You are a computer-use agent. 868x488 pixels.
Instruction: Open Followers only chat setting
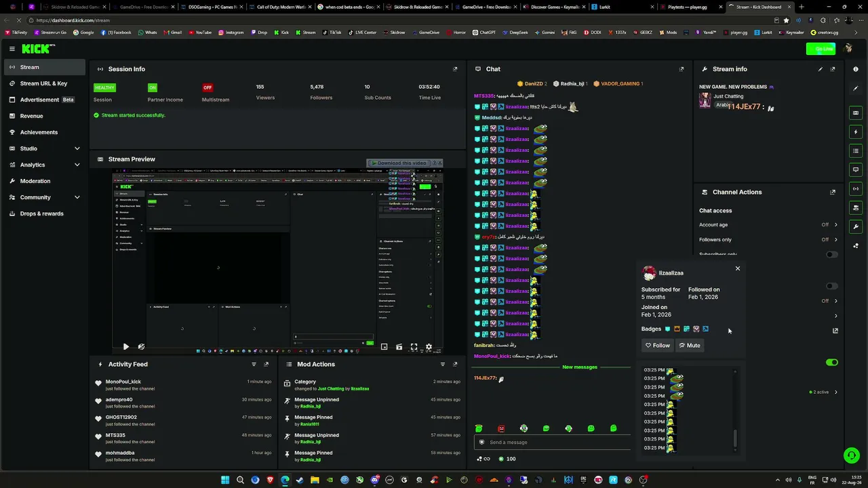768,239
